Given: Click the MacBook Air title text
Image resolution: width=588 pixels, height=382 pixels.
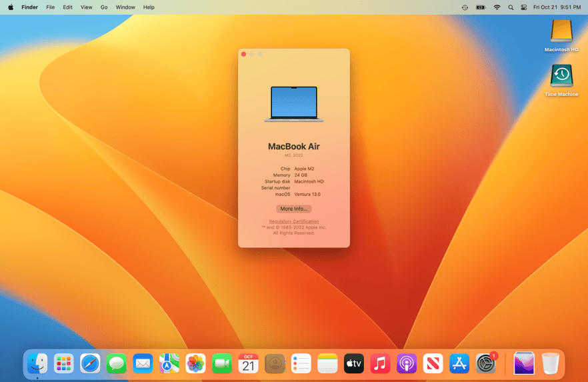Looking at the screenshot, I should 293,147.
